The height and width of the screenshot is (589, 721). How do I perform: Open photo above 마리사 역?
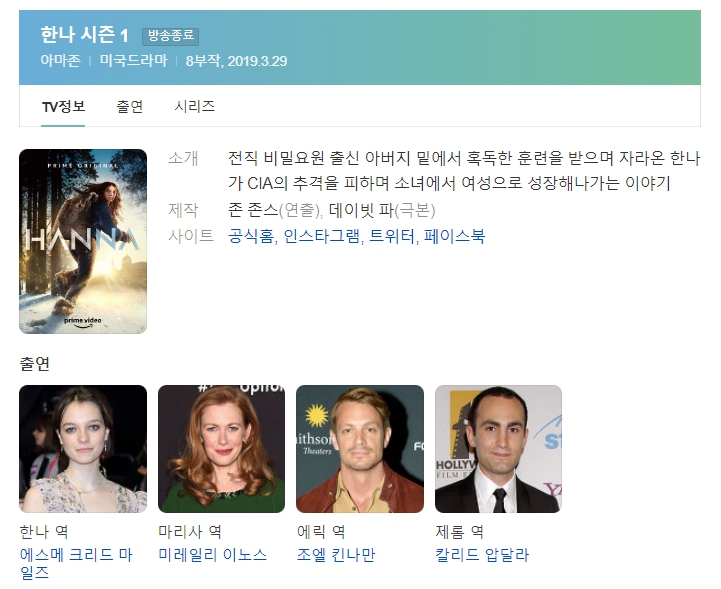[x=221, y=449]
